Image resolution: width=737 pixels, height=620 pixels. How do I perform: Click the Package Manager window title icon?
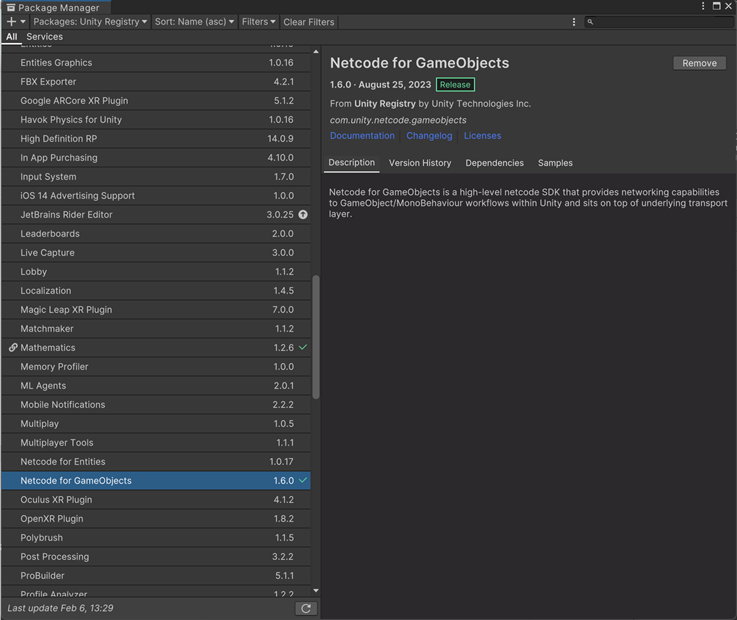coord(10,7)
